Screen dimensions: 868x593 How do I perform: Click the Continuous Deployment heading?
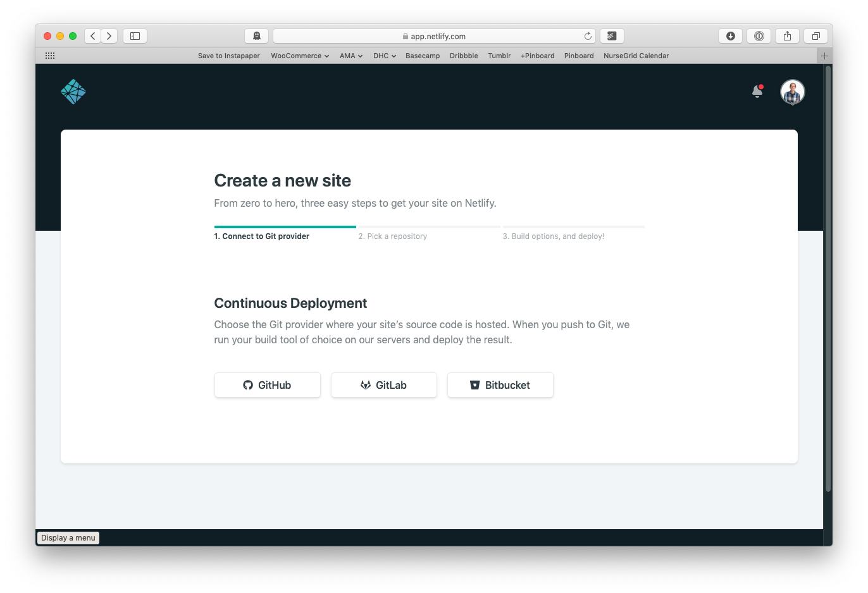tap(290, 303)
